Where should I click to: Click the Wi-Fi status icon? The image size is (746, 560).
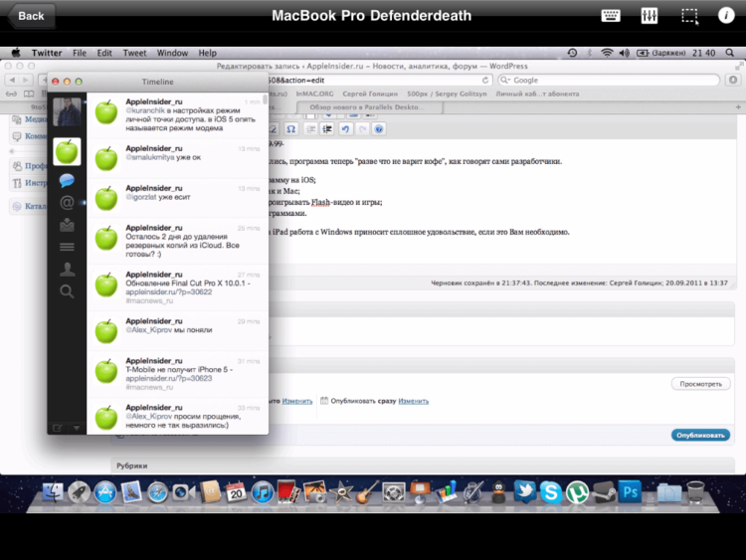click(x=607, y=53)
